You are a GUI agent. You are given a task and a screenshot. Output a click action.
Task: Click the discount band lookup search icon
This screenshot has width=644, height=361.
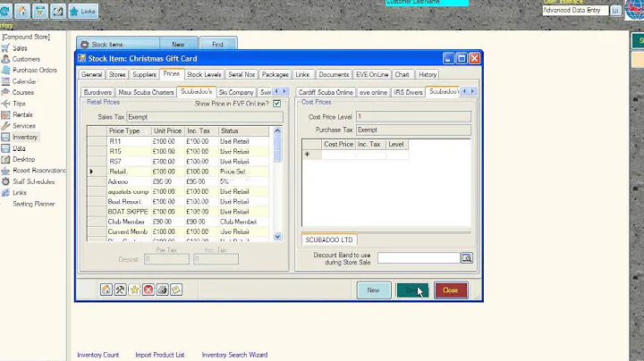467,258
